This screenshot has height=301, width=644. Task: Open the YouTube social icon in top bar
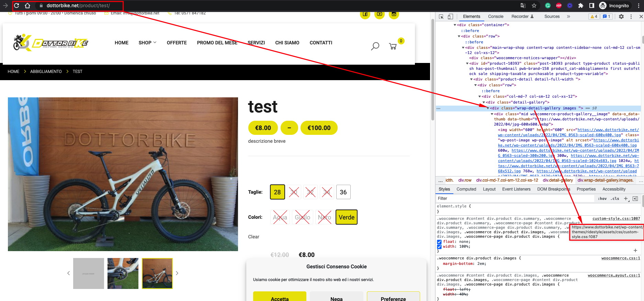point(380,14)
